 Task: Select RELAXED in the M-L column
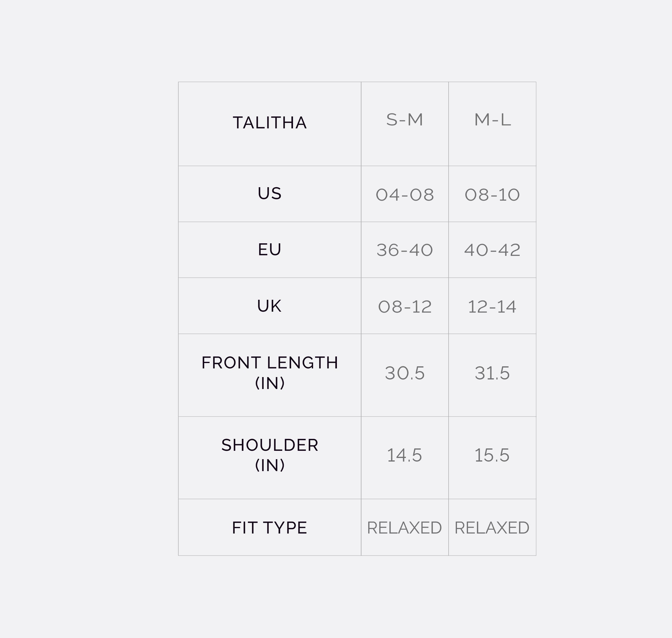(x=492, y=528)
